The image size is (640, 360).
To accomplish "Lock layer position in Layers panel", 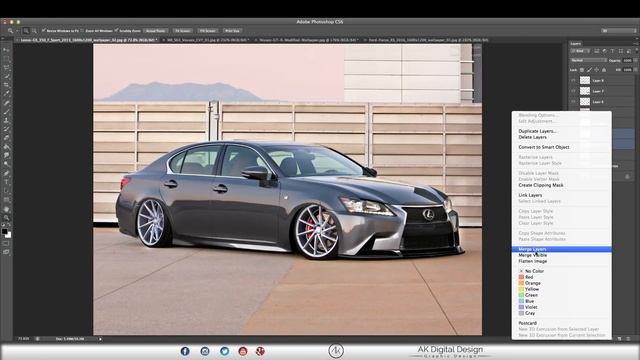I will coord(597,70).
